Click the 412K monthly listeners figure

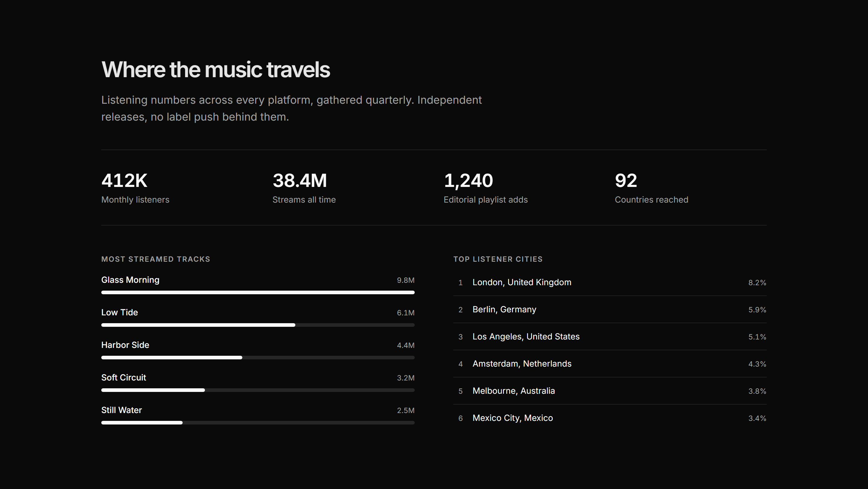click(x=124, y=181)
